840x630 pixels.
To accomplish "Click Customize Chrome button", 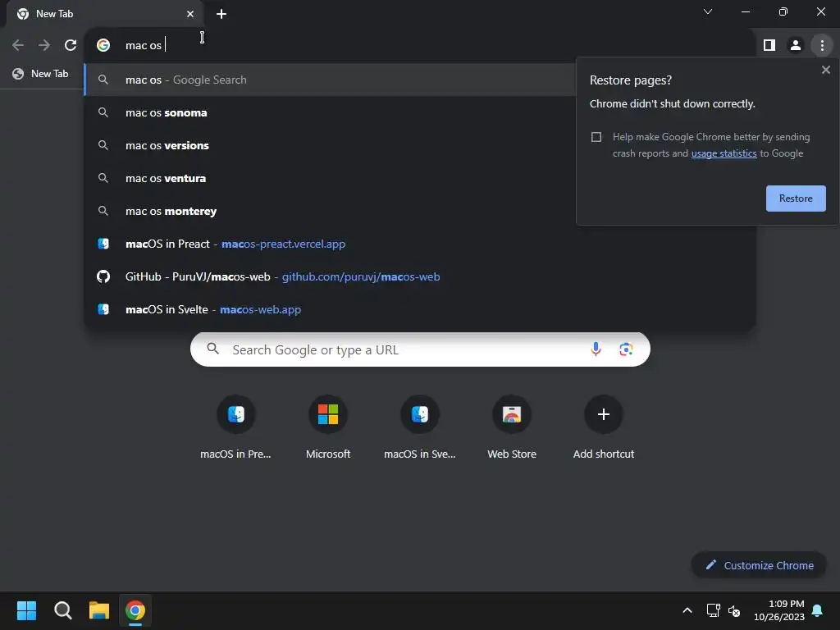I will 759,565.
